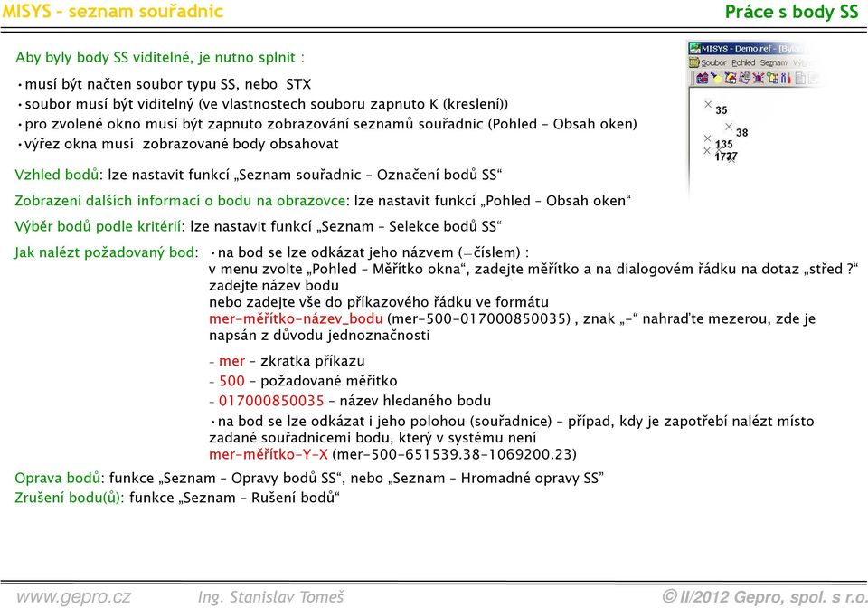Select point cross labeled 35

[708, 104]
